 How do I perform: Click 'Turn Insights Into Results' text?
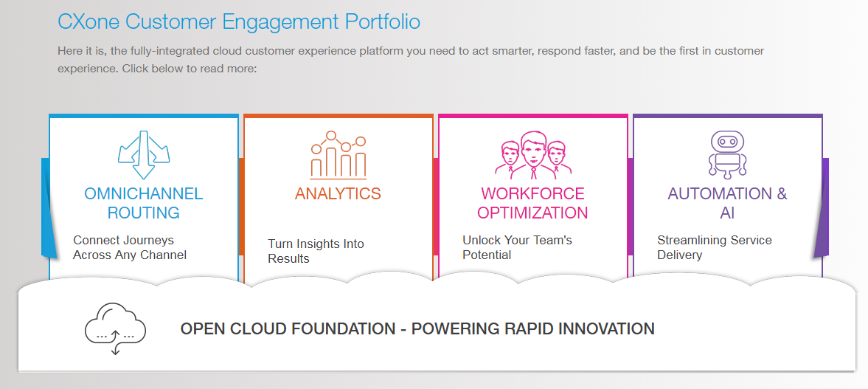[316, 251]
